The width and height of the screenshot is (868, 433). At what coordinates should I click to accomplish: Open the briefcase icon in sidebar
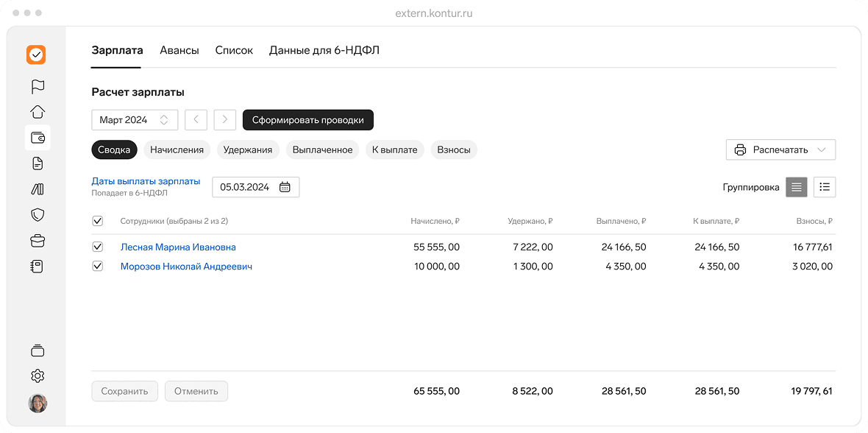[38, 240]
